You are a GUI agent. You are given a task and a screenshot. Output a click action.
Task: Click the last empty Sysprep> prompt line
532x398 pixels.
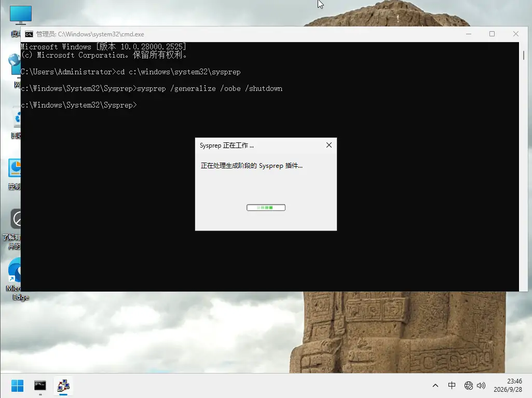point(79,105)
